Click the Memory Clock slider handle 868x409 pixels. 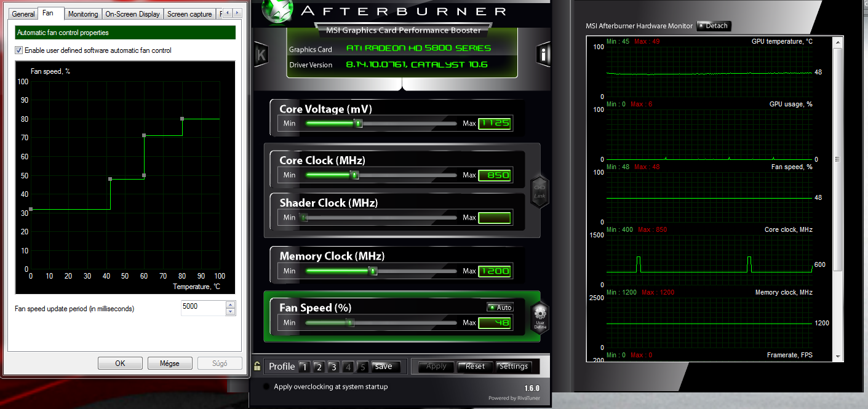(373, 271)
